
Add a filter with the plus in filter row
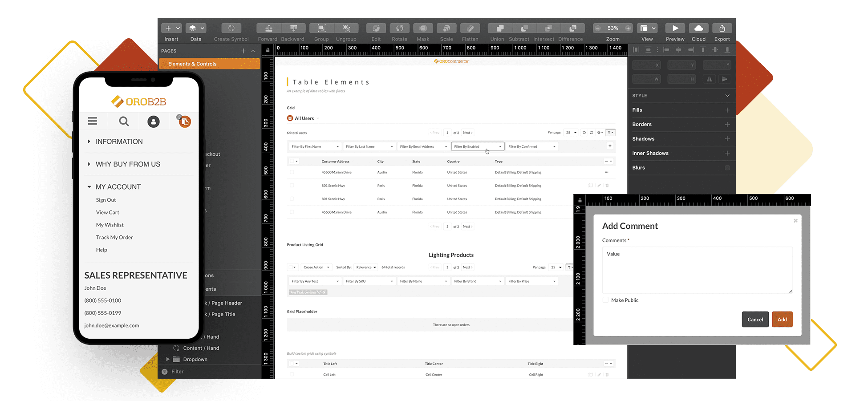pyautogui.click(x=610, y=146)
